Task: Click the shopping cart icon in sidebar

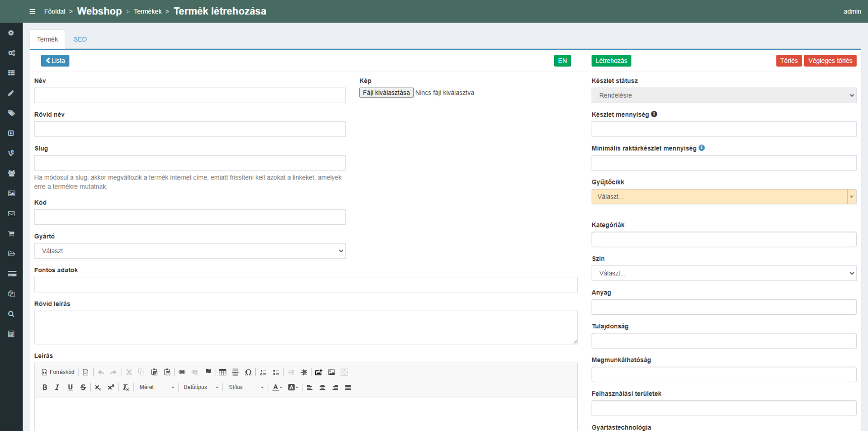Action: pos(11,233)
